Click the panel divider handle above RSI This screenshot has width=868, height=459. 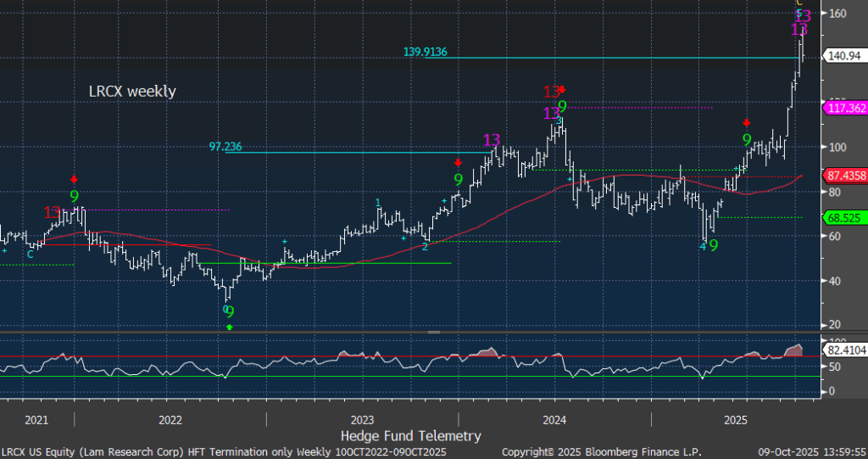coord(434,332)
